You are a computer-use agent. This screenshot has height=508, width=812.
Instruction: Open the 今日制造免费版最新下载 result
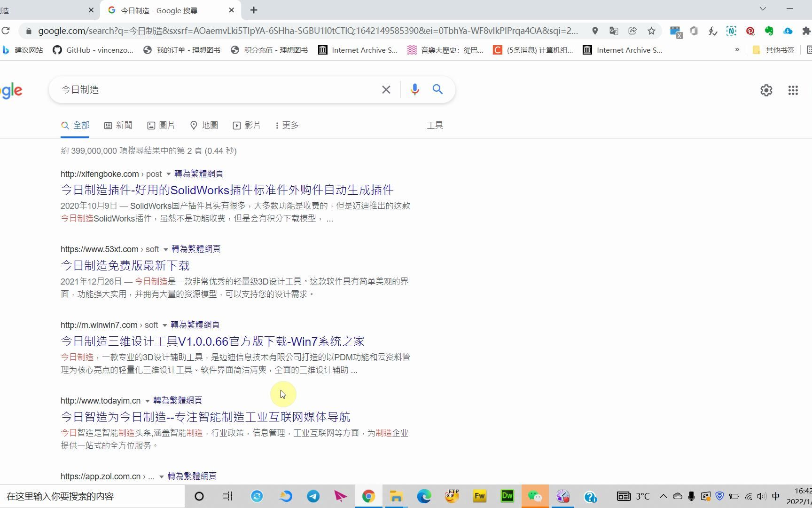pyautogui.click(x=125, y=265)
